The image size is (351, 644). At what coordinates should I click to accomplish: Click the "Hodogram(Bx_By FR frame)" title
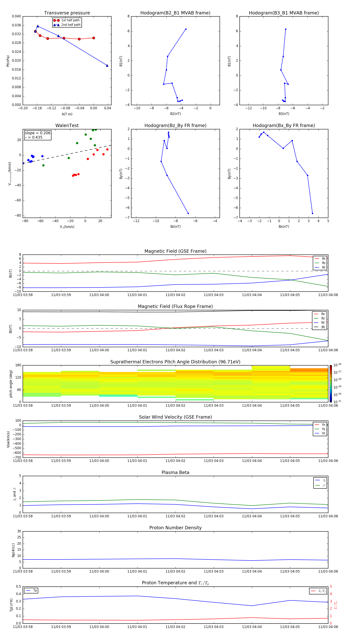pos(284,125)
